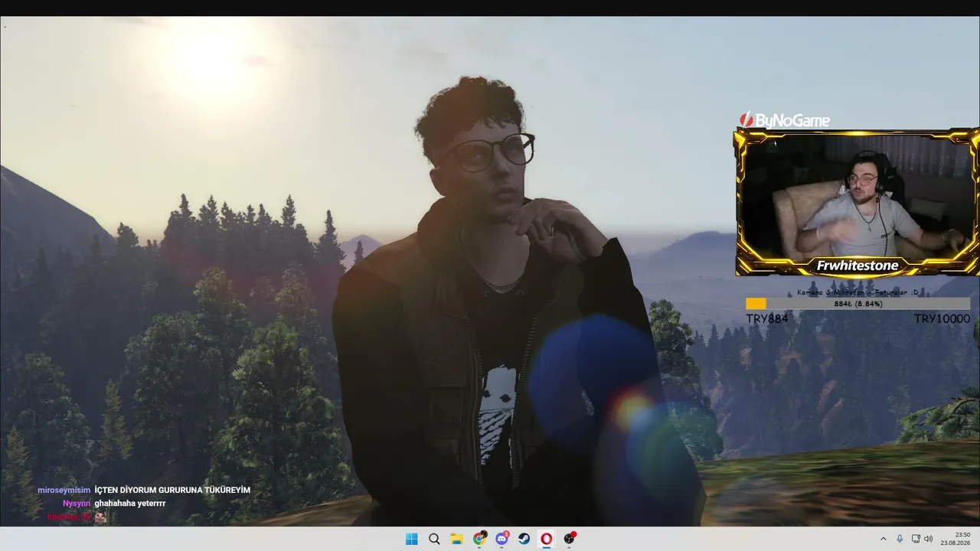Click the microphone tray icon
Screen dimensions: 980x551
coord(900,539)
